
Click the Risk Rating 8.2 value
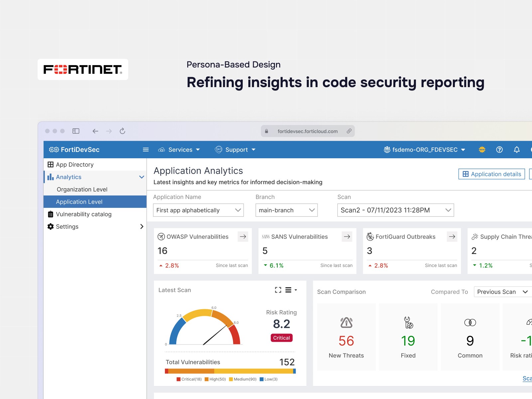pyautogui.click(x=282, y=324)
